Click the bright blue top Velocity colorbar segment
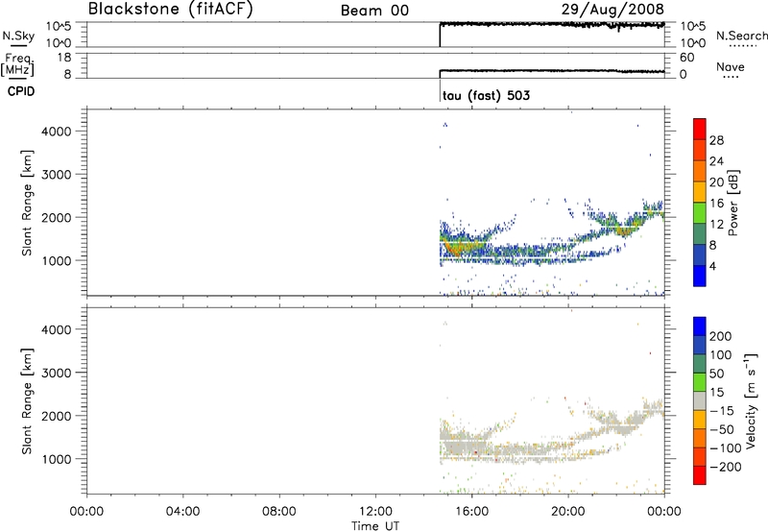Image resolution: width=768 pixels, height=532 pixels. tap(700, 326)
